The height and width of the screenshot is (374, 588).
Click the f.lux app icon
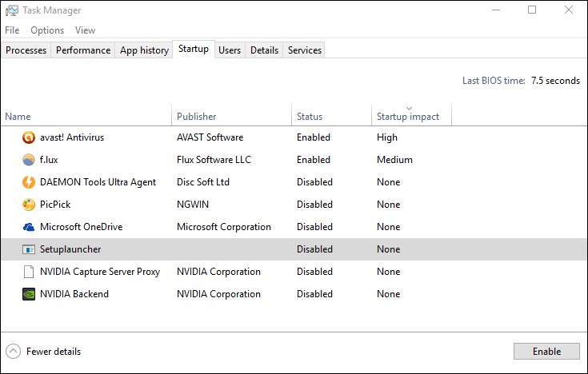(x=29, y=160)
